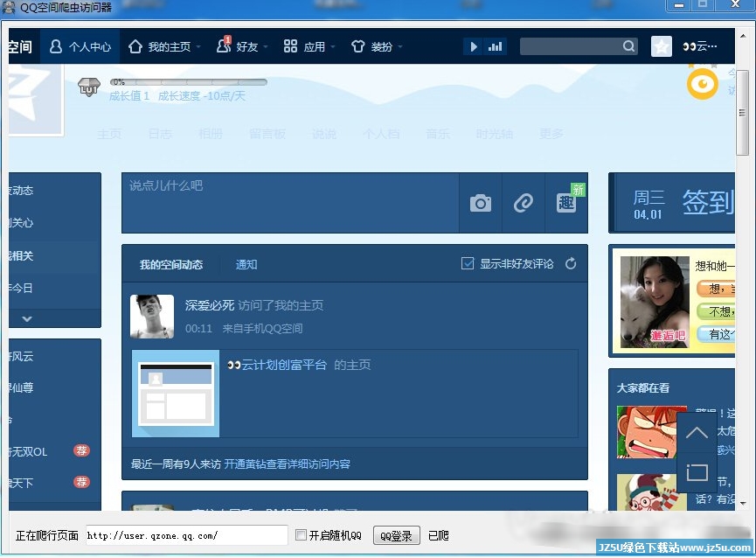This screenshot has width=756, height=558.
Task: Click the crawl URL address field
Action: click(186, 535)
